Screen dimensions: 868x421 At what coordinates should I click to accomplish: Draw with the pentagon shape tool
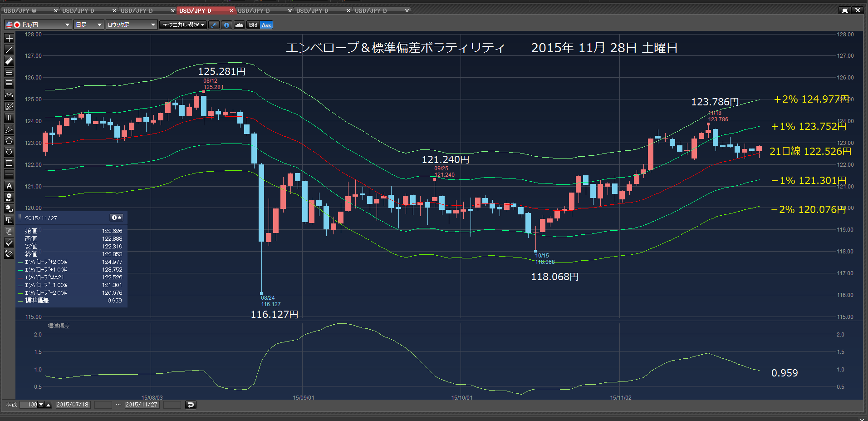click(9, 140)
